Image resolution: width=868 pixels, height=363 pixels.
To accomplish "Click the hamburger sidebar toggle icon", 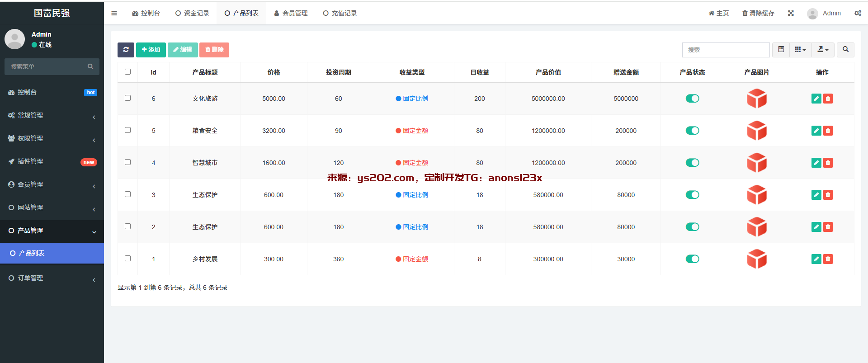I will point(114,13).
